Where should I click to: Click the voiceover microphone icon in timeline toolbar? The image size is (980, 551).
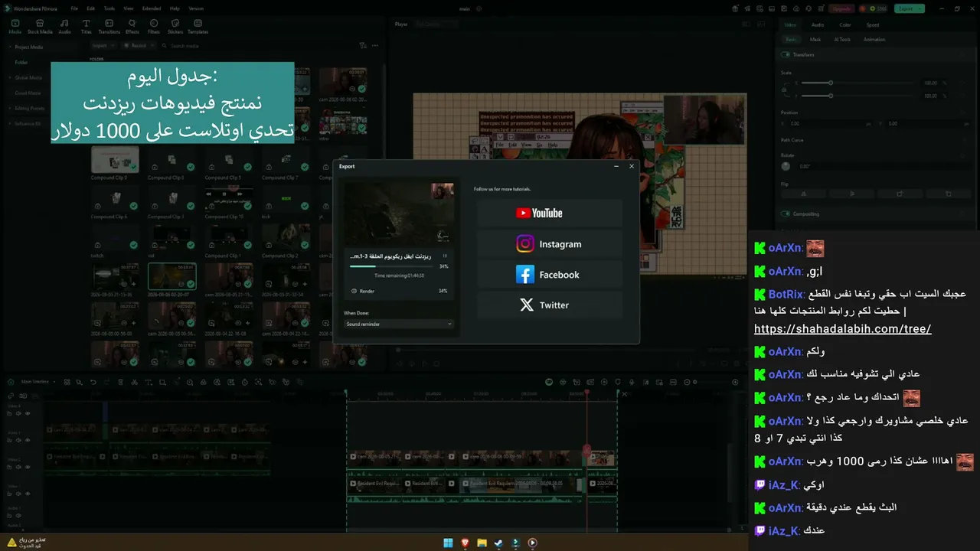pos(630,382)
